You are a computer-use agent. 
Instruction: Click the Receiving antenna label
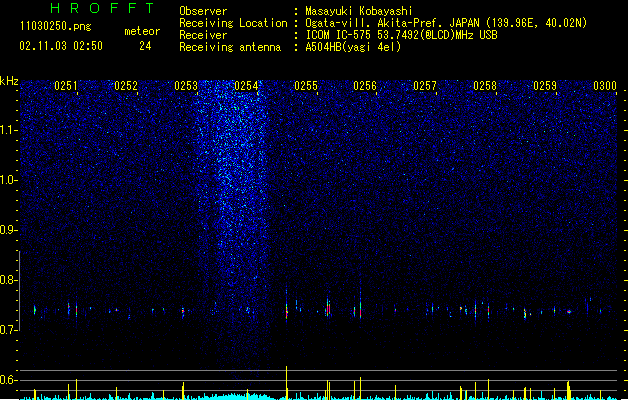tap(230, 47)
